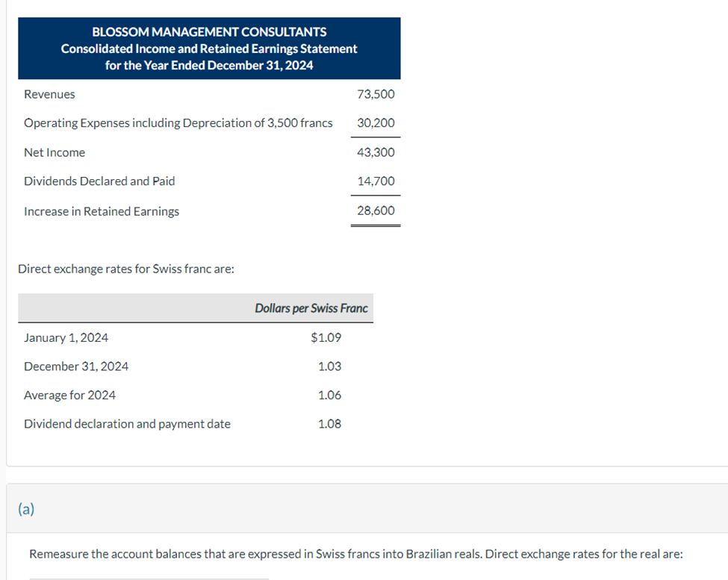
Task: Select Increase in Retained Earnings label
Action: (x=102, y=211)
